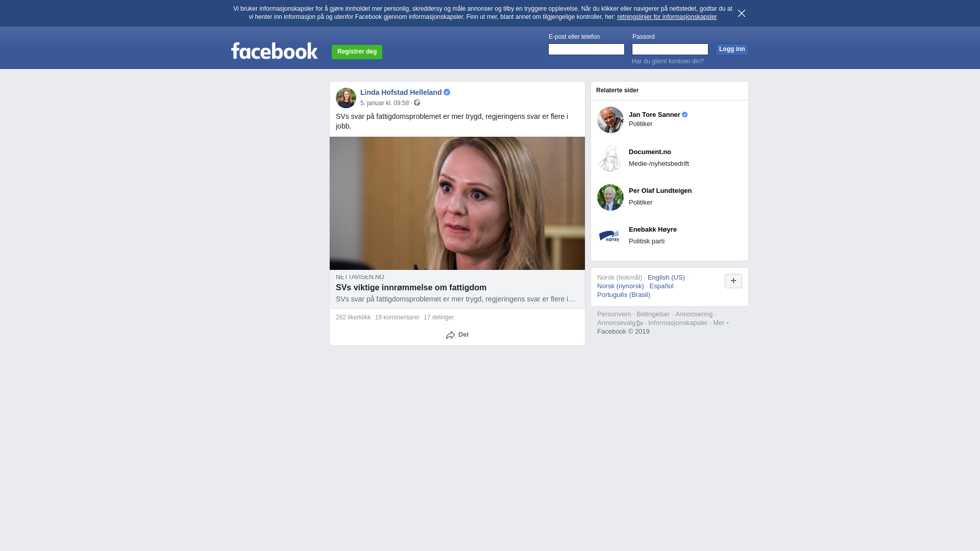
Task: Open Har du glemt kontoen din link
Action: (x=668, y=61)
